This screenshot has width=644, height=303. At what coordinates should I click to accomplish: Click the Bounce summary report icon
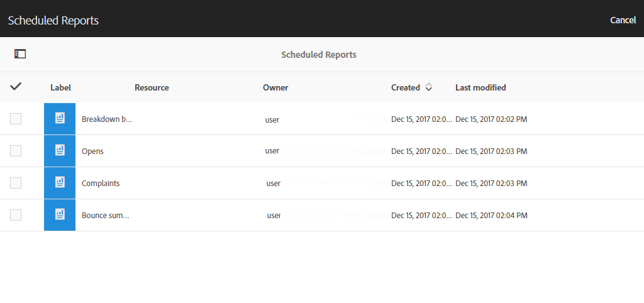60,215
